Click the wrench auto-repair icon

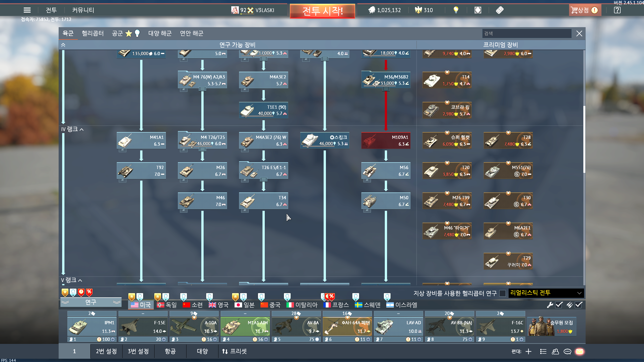[550, 305]
